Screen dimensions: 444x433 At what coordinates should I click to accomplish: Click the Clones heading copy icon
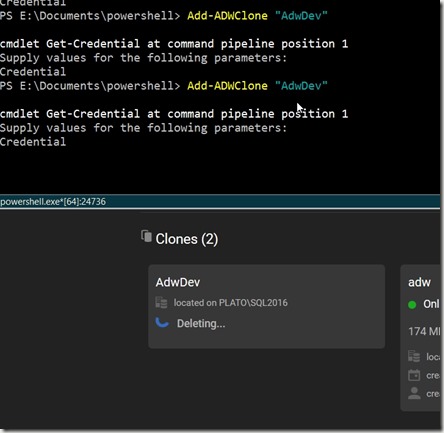(146, 236)
